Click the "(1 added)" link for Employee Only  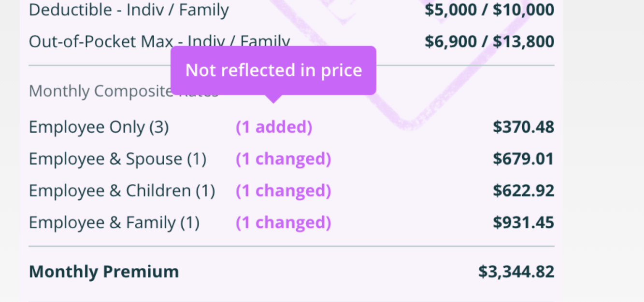(x=274, y=127)
